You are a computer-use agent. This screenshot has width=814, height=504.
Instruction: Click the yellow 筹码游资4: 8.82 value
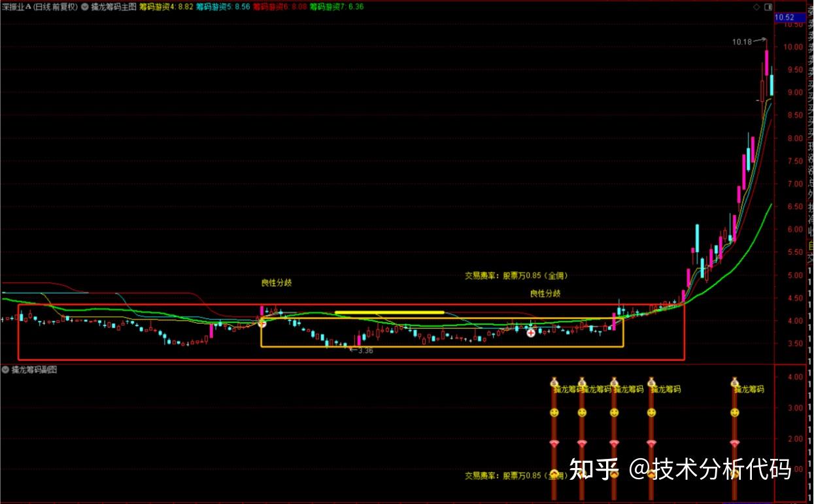(x=167, y=7)
